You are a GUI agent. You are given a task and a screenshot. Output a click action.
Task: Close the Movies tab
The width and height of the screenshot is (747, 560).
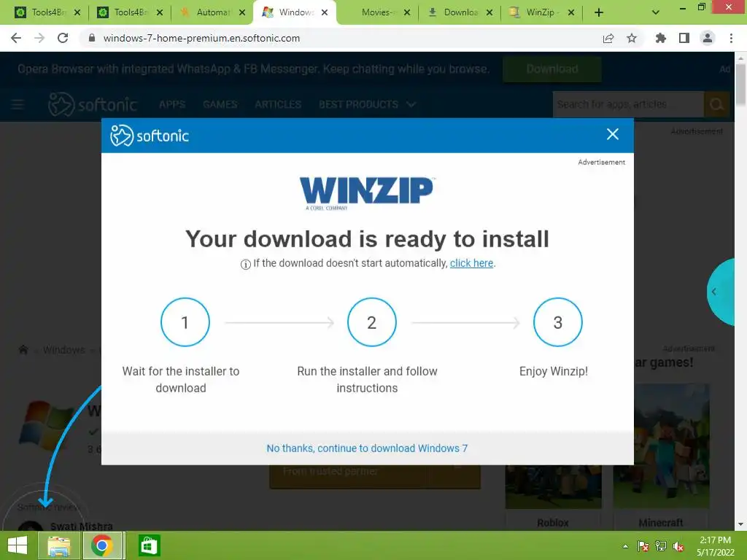coord(407,12)
